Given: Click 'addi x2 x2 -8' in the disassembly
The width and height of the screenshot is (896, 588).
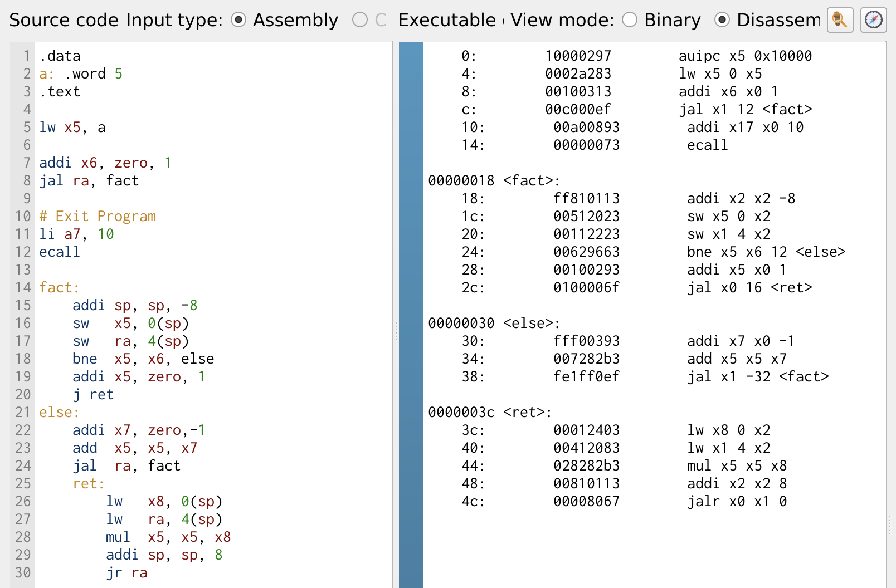Looking at the screenshot, I should pos(742,198).
